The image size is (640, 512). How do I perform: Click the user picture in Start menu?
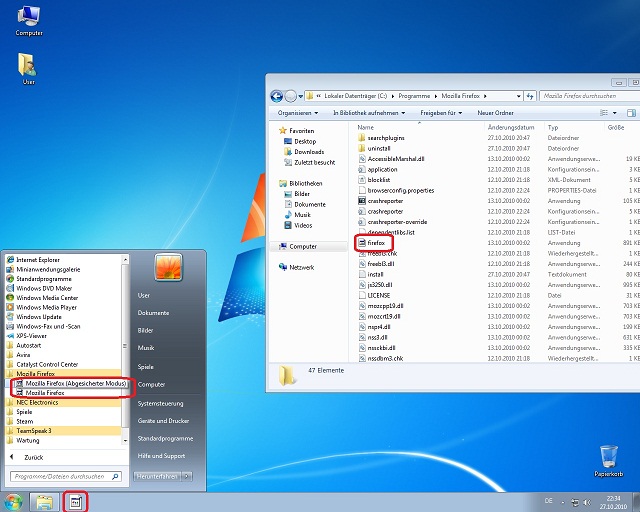[x=168, y=267]
